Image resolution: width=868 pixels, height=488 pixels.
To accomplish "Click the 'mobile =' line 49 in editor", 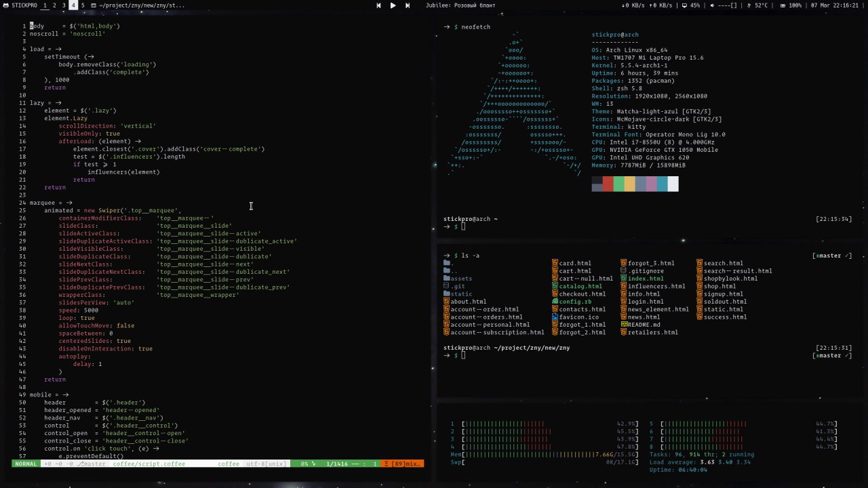I will (x=49, y=394).
